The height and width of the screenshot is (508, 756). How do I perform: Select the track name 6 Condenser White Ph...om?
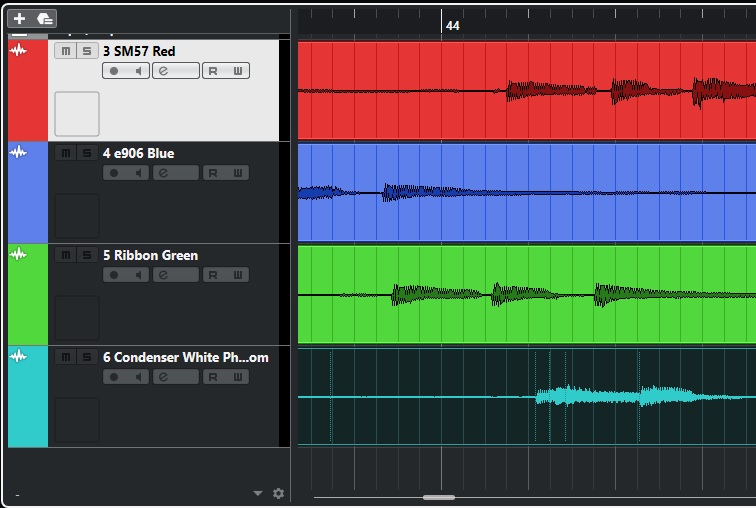point(186,357)
